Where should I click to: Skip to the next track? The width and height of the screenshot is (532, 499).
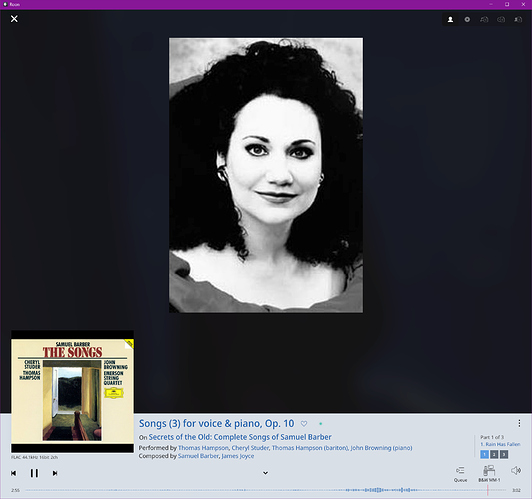[55, 473]
